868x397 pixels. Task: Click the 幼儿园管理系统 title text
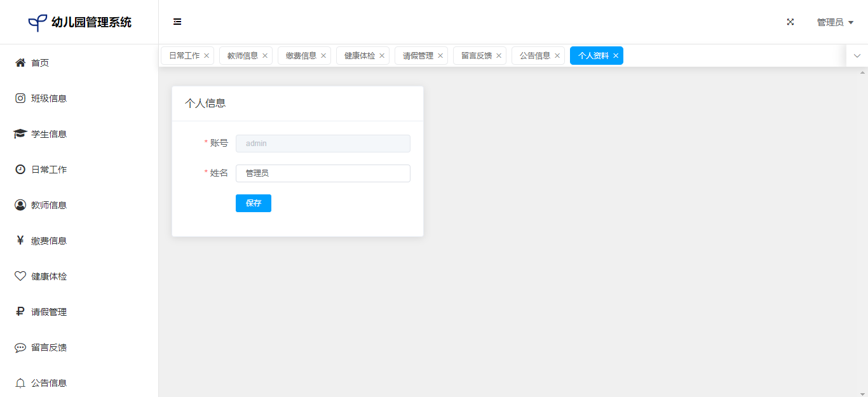tap(92, 22)
